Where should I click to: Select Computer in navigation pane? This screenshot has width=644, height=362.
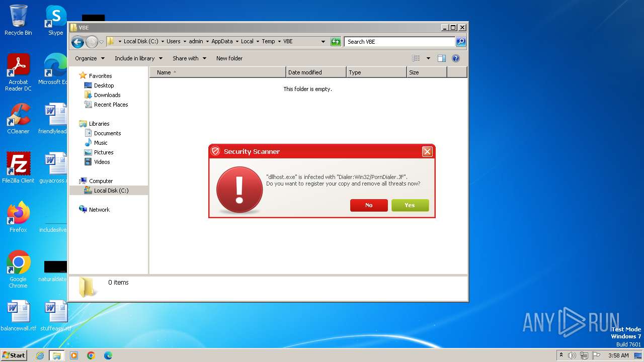click(101, 181)
